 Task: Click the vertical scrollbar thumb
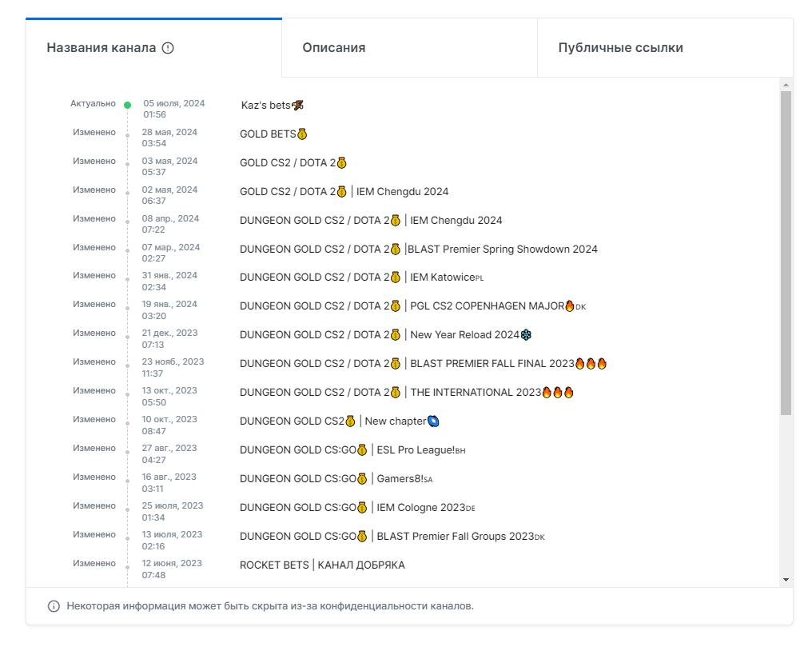tap(786, 253)
